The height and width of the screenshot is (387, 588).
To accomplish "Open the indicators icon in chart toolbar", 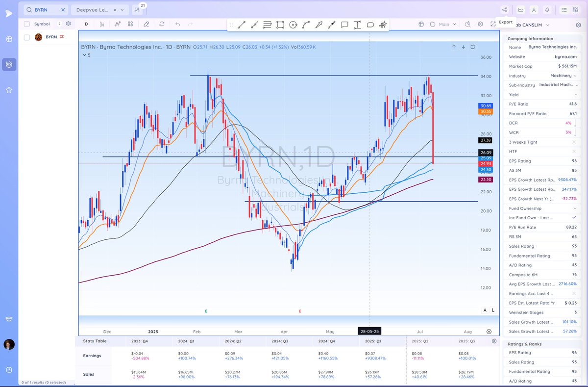I will (118, 24).
